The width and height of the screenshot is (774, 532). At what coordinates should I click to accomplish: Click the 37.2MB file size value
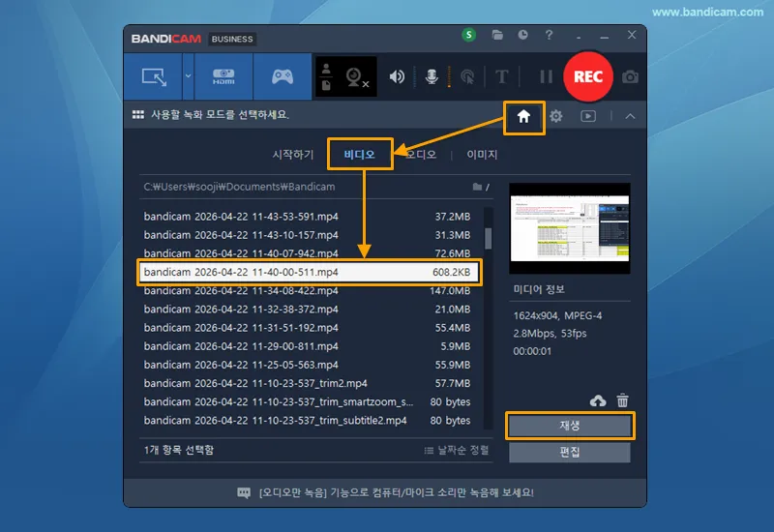453,216
